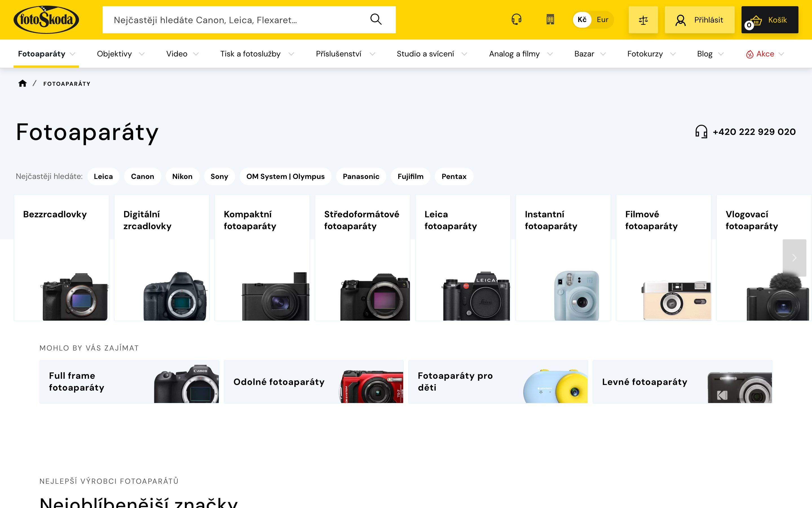Select the Pentax brand chip
This screenshot has height=508, width=812.
(454, 176)
